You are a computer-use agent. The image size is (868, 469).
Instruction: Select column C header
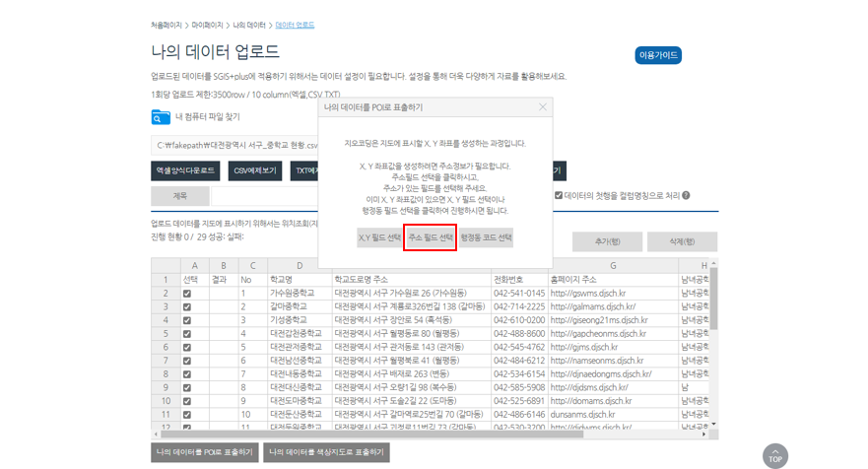tap(252, 266)
